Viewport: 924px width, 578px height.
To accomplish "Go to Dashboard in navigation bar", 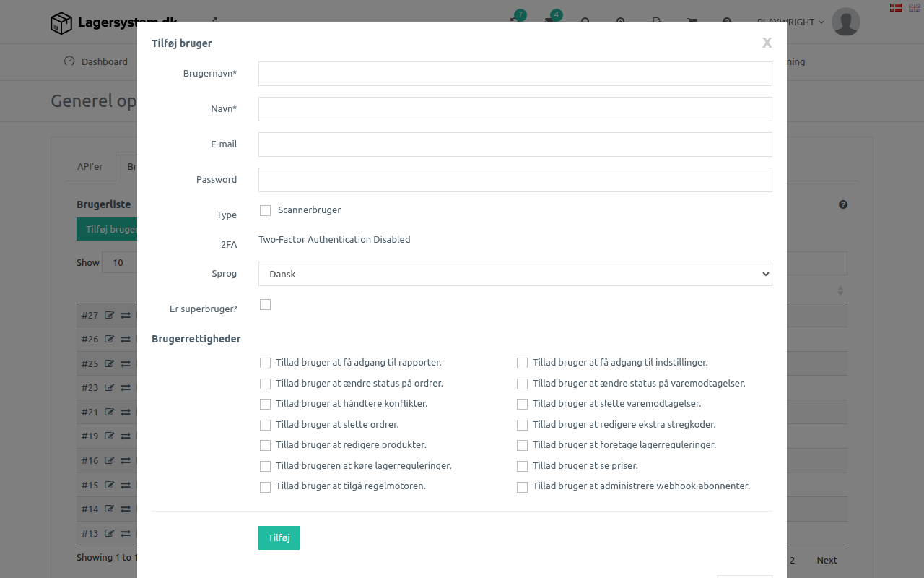I will [96, 61].
